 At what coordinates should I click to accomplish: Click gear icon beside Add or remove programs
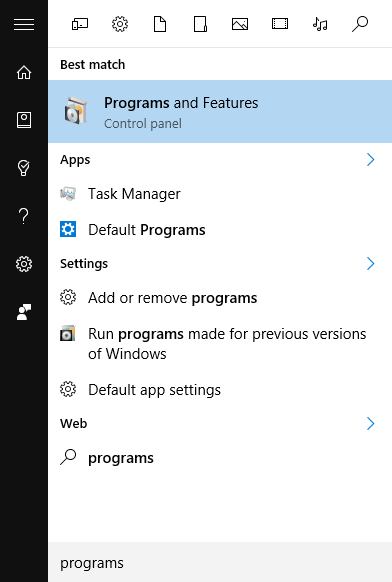point(68,298)
